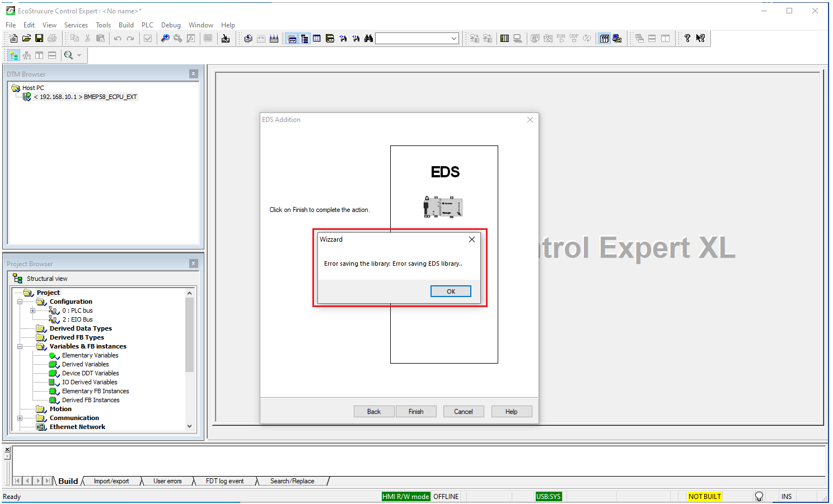Click the Validate checkmark toolbar icon
The width and height of the screenshot is (833, 504).
(x=148, y=39)
